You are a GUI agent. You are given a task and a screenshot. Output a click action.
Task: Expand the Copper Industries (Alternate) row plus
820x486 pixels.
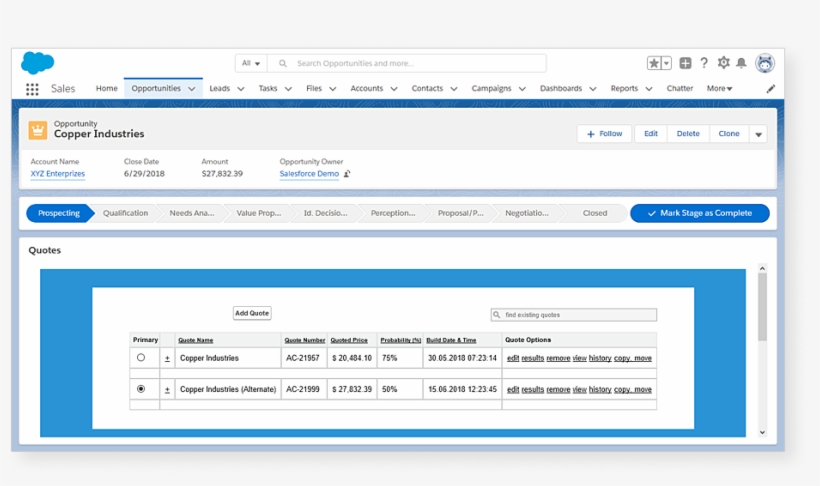click(x=167, y=390)
